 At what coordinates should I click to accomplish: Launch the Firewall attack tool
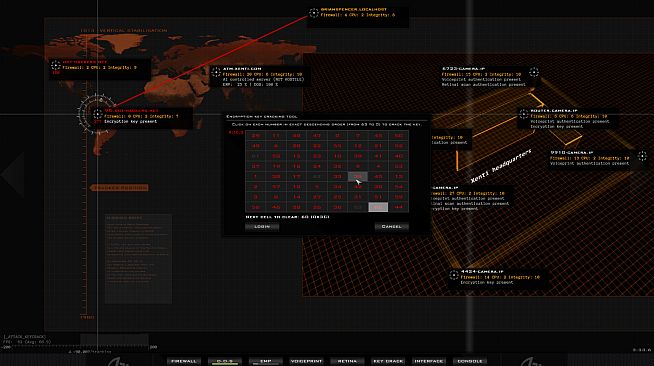point(184,361)
